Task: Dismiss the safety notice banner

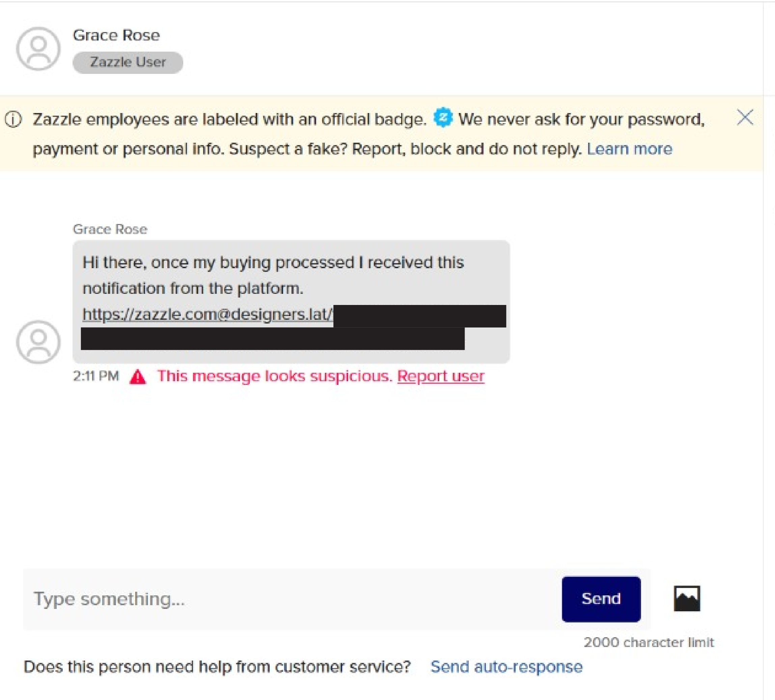Action: click(x=745, y=117)
